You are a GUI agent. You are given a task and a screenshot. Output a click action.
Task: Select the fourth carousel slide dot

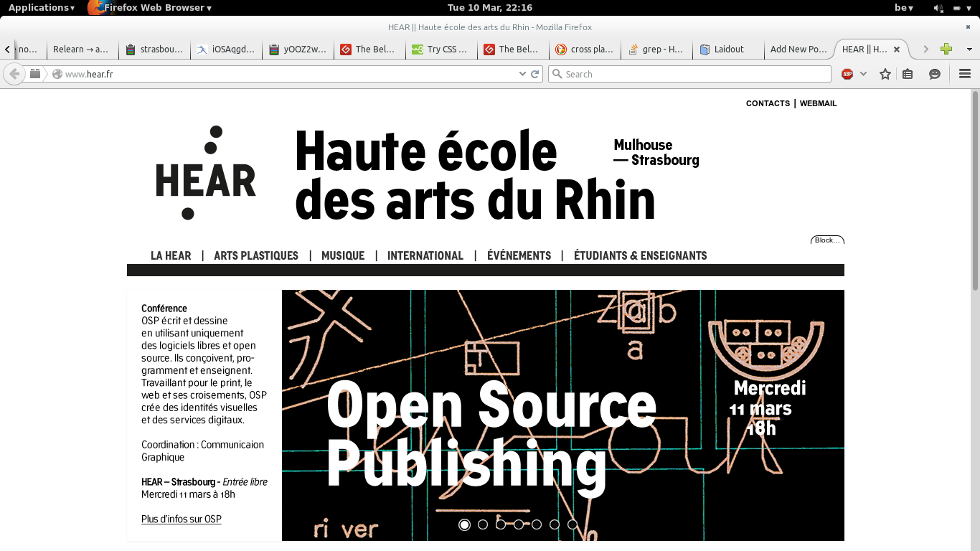(519, 524)
